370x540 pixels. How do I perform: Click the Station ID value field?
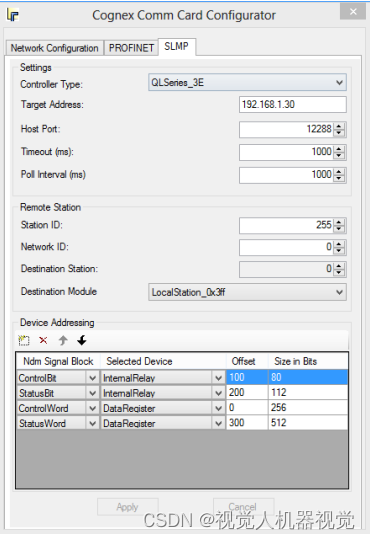(287, 225)
